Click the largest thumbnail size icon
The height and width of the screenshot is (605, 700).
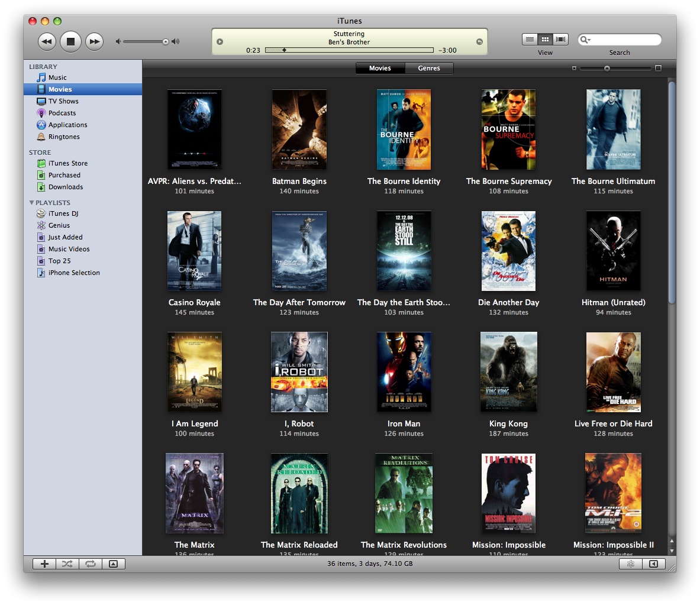click(658, 68)
